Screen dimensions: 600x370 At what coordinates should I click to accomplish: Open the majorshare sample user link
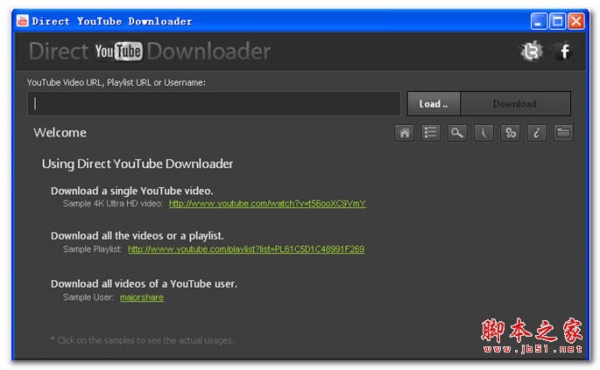pyautogui.click(x=142, y=298)
